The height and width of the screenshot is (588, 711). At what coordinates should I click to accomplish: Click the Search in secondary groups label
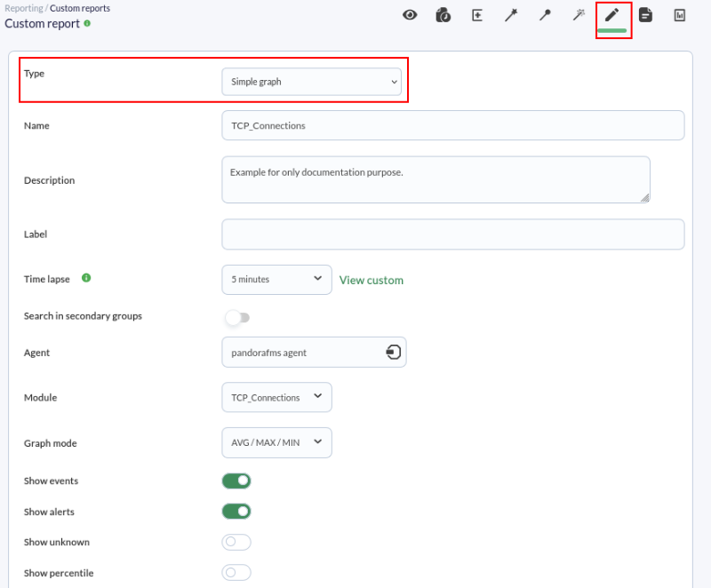pyautogui.click(x=83, y=315)
